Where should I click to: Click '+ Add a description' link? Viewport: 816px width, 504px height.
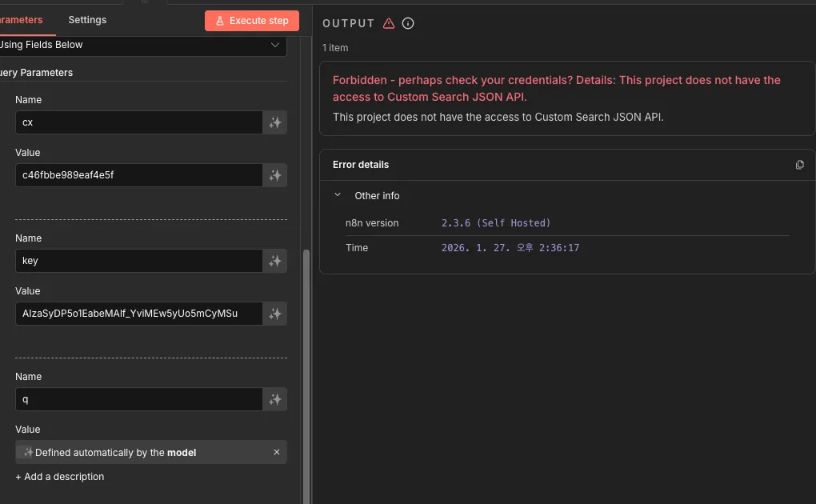point(60,477)
